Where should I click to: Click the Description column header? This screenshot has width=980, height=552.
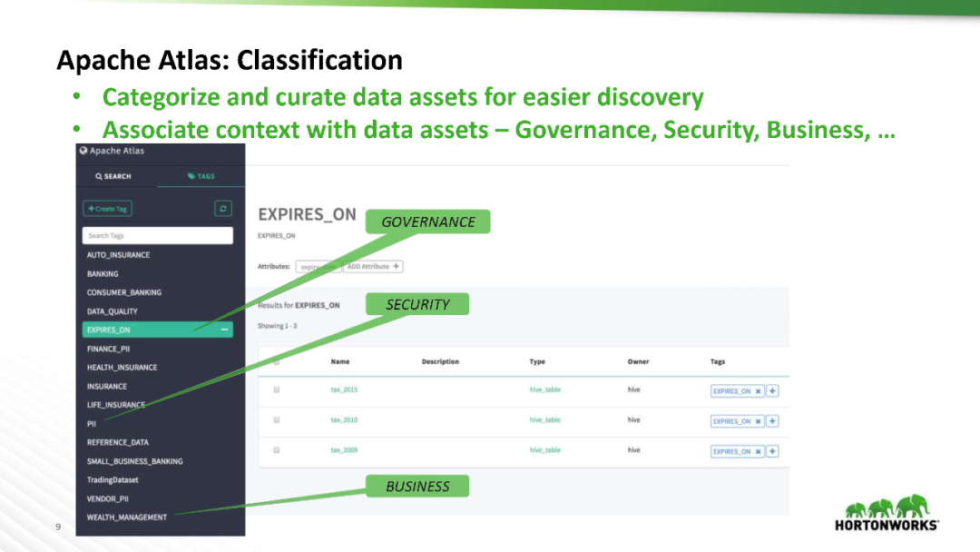[x=440, y=361]
